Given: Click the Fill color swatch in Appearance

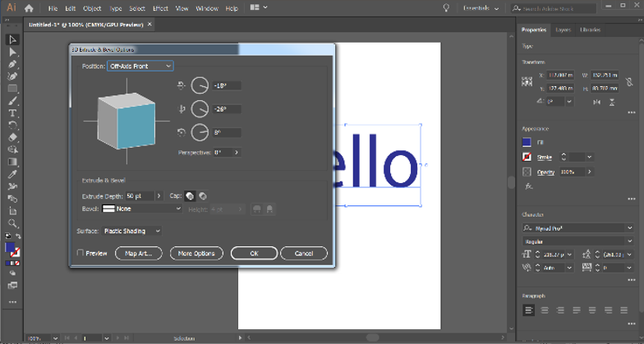Looking at the screenshot, I should coord(527,142).
